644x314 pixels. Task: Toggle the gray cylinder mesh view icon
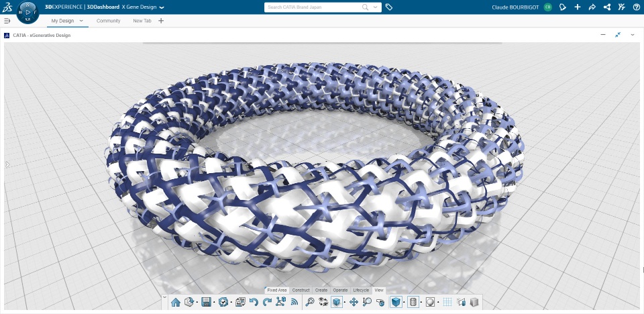pyautogui.click(x=414, y=302)
